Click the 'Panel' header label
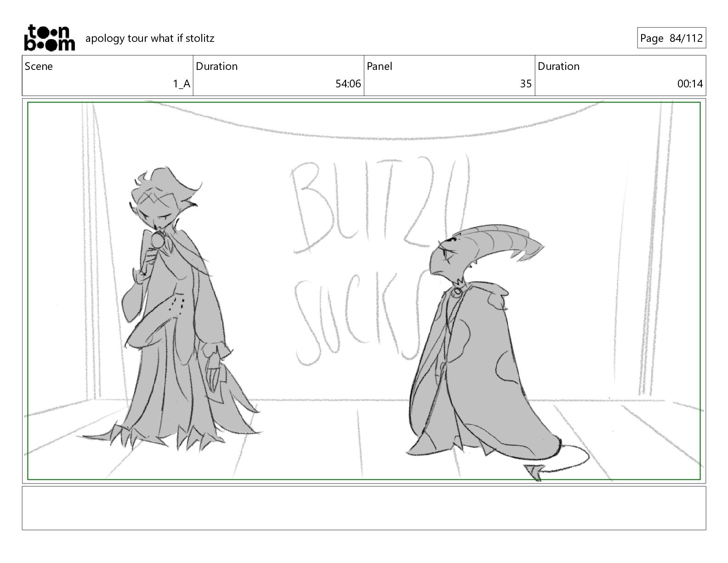Image resolution: width=728 pixels, height=563 pixels. click(x=379, y=66)
